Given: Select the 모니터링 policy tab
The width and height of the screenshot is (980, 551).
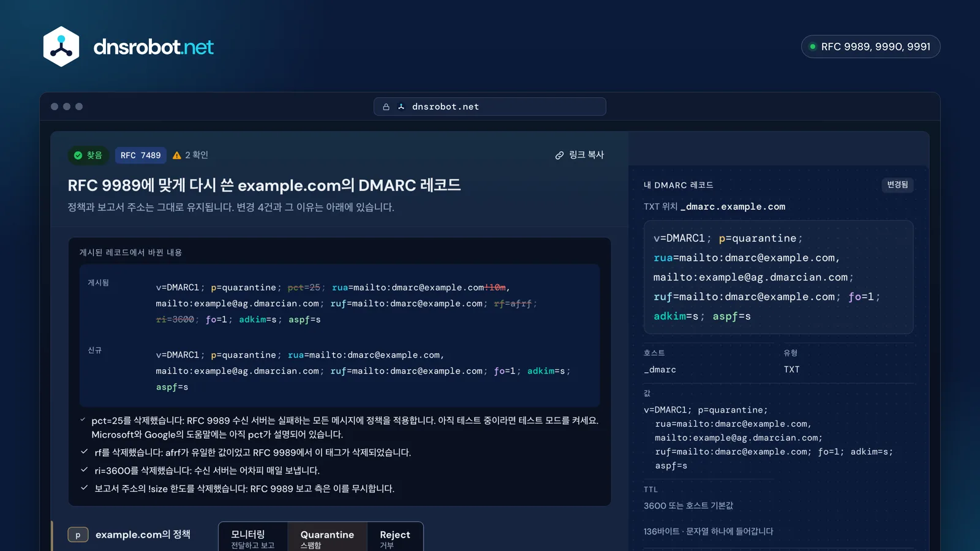Looking at the screenshot, I should pos(252,538).
